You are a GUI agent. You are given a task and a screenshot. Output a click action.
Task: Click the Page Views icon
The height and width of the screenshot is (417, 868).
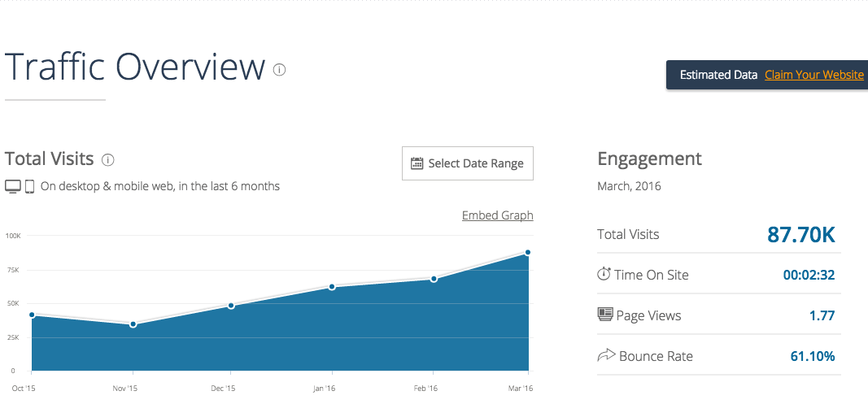[x=604, y=315]
